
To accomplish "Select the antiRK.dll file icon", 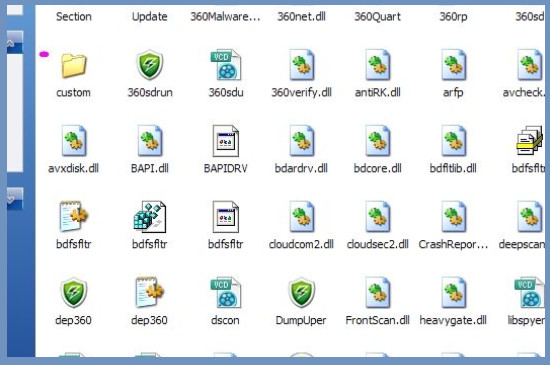I will tap(378, 65).
